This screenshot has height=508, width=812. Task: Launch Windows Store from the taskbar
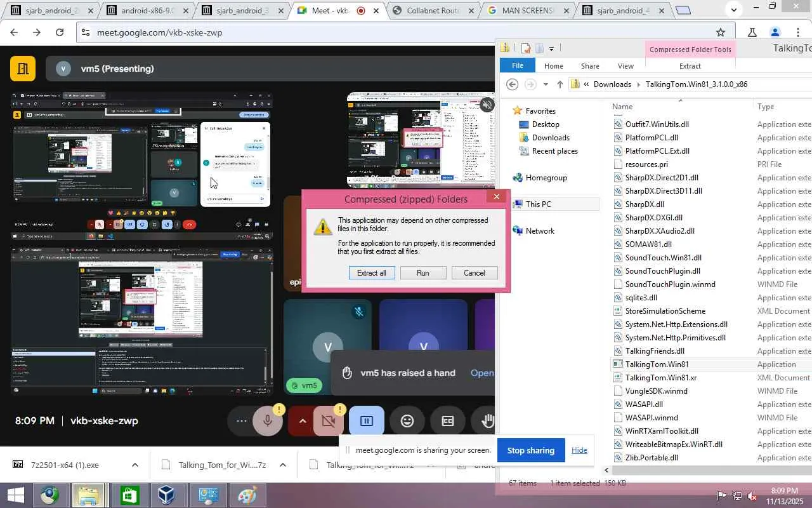129,495
